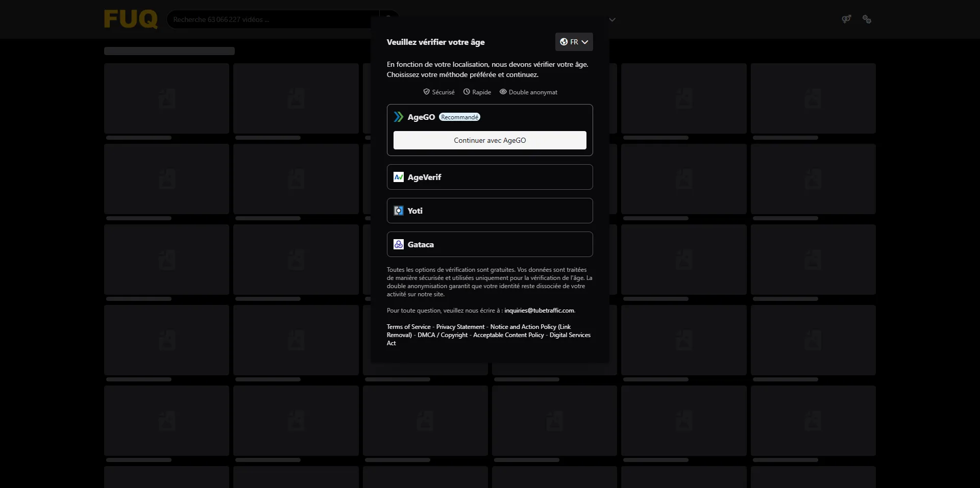
Task: Open the Privacy Statement link
Action: pos(460,327)
